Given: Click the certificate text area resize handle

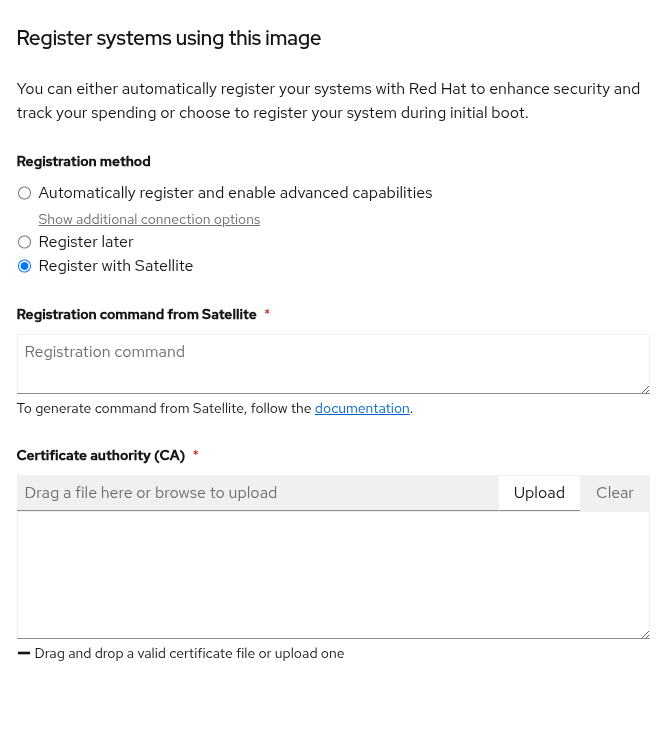Looking at the screenshot, I should pyautogui.click(x=645, y=633).
